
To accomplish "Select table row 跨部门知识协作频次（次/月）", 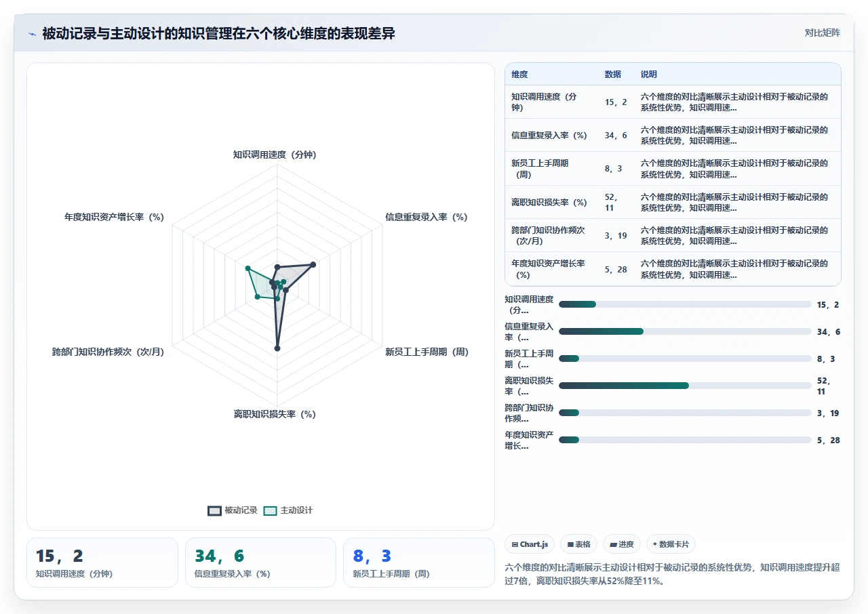I will [x=673, y=235].
